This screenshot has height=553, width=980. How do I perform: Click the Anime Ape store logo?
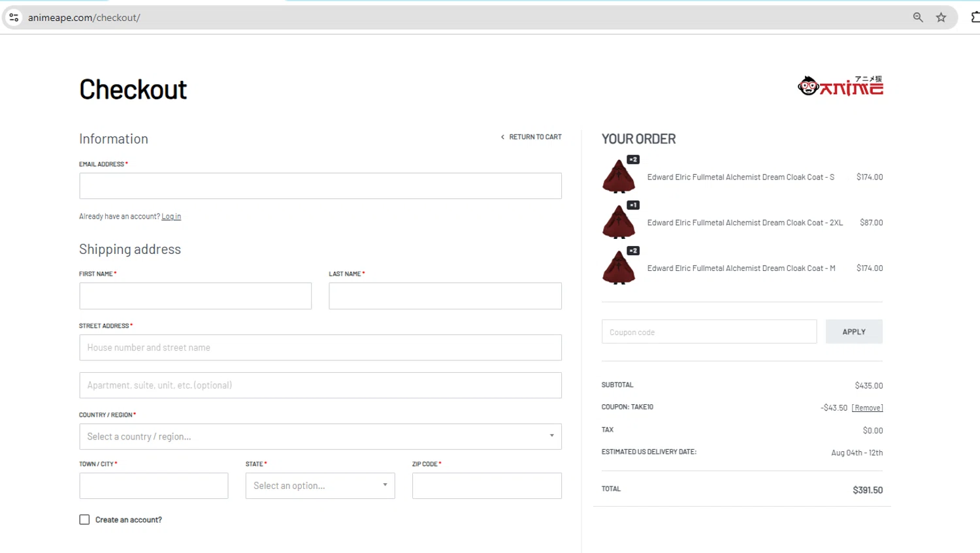point(840,86)
